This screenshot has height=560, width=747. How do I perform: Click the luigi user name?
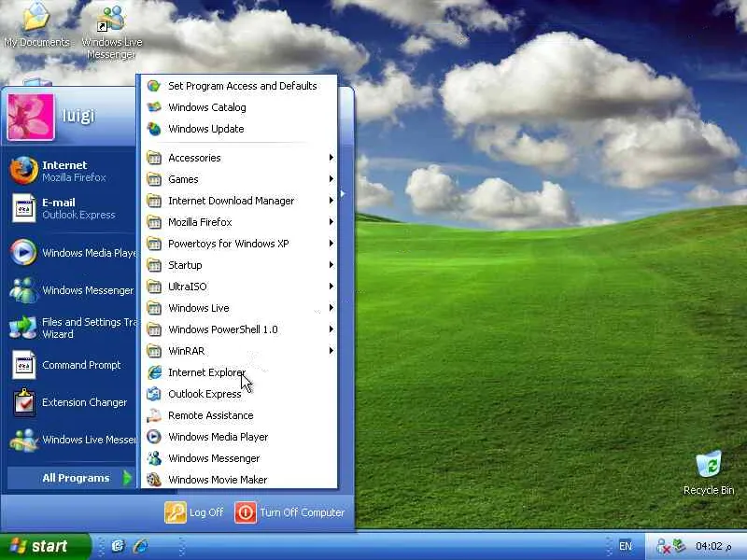coord(78,115)
